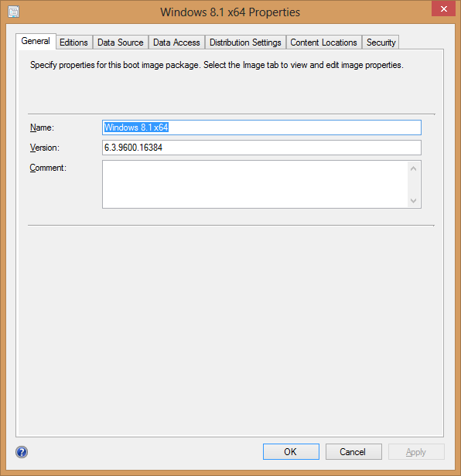Click the help question mark icon
The image size is (461, 476).
pyautogui.click(x=22, y=452)
